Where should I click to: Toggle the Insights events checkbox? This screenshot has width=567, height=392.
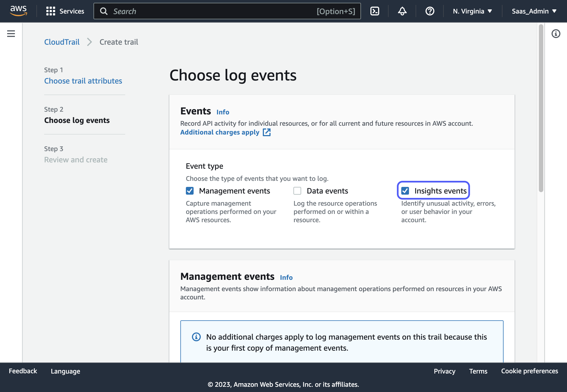coord(405,191)
